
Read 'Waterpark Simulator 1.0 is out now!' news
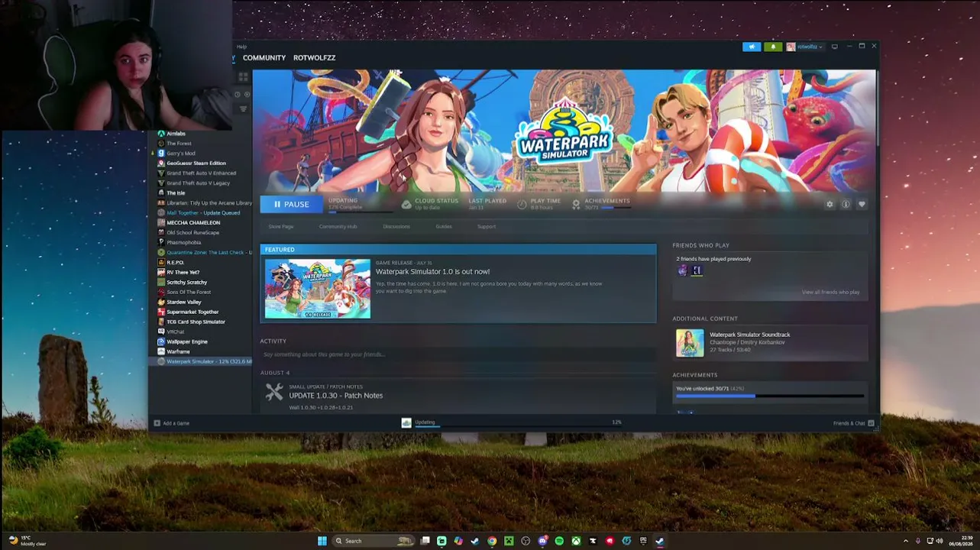(x=432, y=271)
